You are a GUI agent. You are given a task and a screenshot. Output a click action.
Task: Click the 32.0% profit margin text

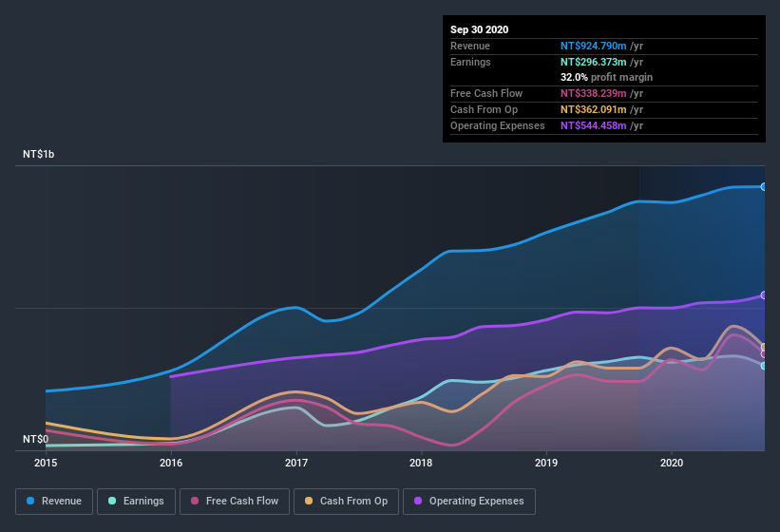click(x=606, y=77)
